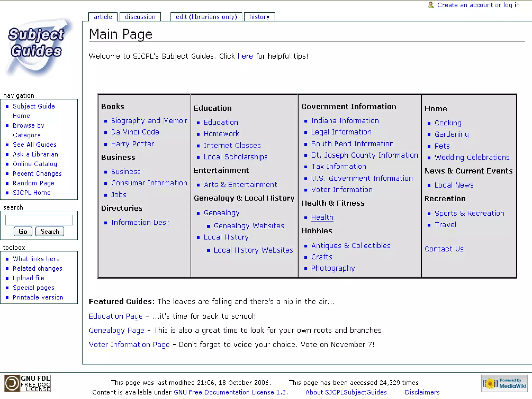The image size is (532, 399).
Task: Select the edit (librarians only) tab
Action: pyautogui.click(x=206, y=17)
